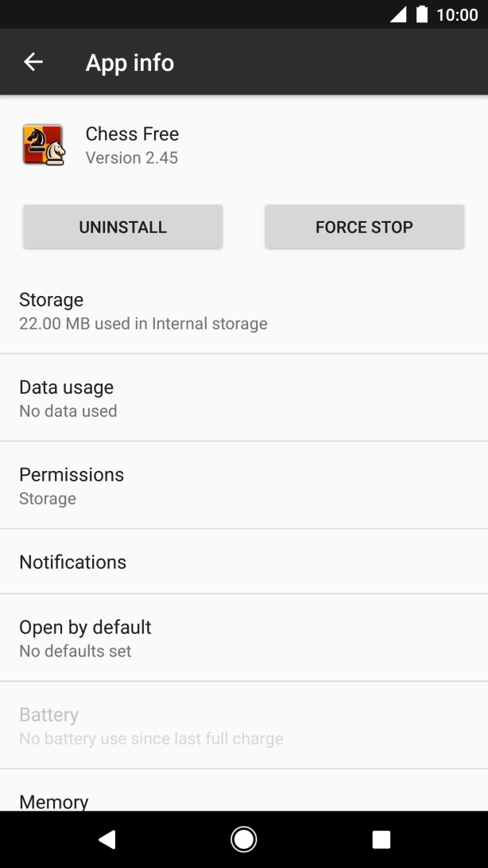
Task: Tap the Chess Free app icon
Action: tap(43, 145)
